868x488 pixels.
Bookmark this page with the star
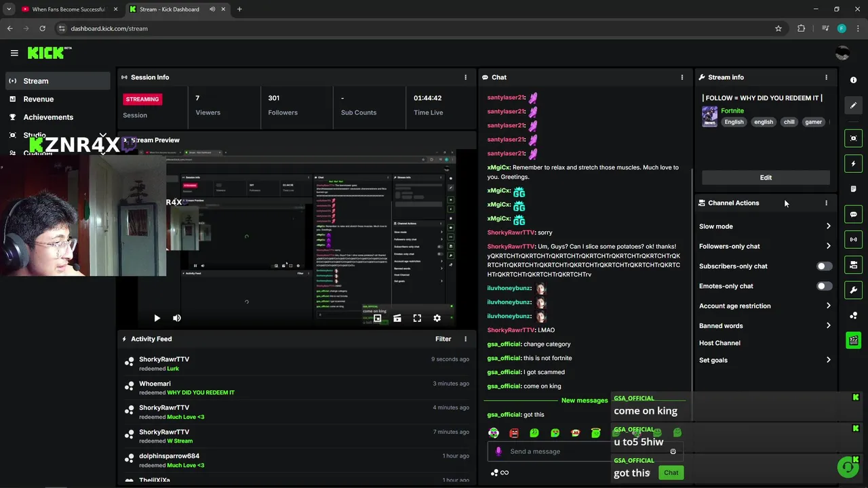(x=778, y=28)
